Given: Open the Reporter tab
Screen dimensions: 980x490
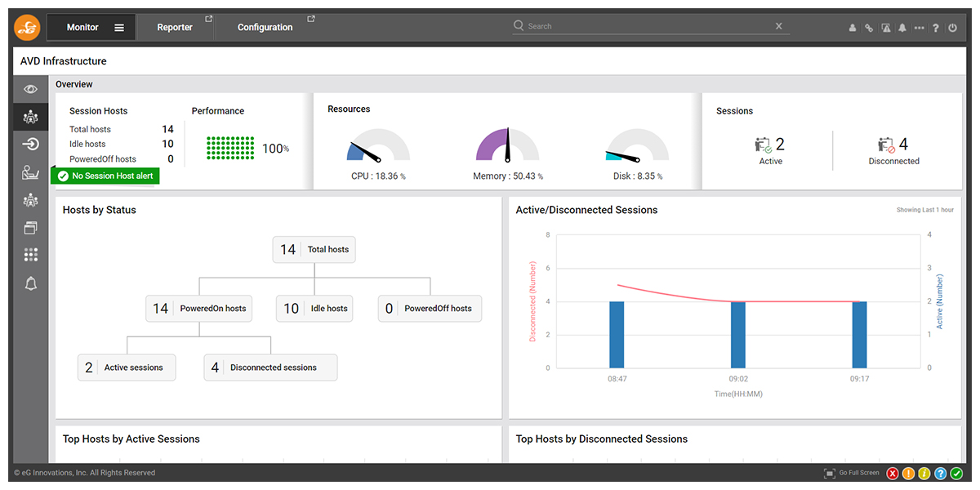Looking at the screenshot, I should [x=175, y=28].
